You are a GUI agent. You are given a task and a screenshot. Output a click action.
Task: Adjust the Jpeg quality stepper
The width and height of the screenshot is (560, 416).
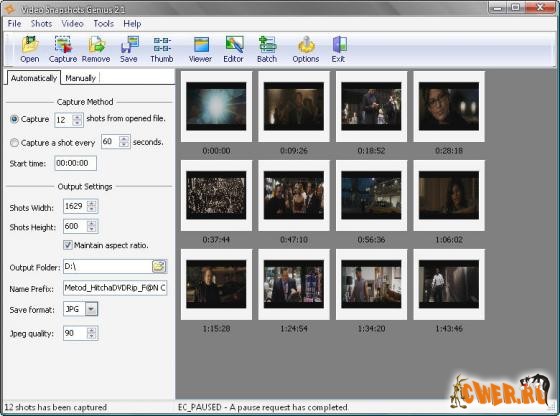pyautogui.click(x=92, y=333)
